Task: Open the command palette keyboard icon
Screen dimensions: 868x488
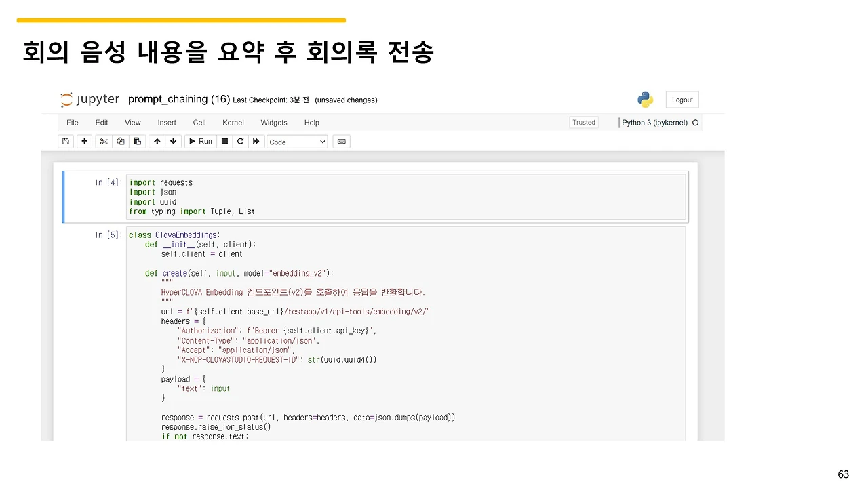Action: (341, 141)
